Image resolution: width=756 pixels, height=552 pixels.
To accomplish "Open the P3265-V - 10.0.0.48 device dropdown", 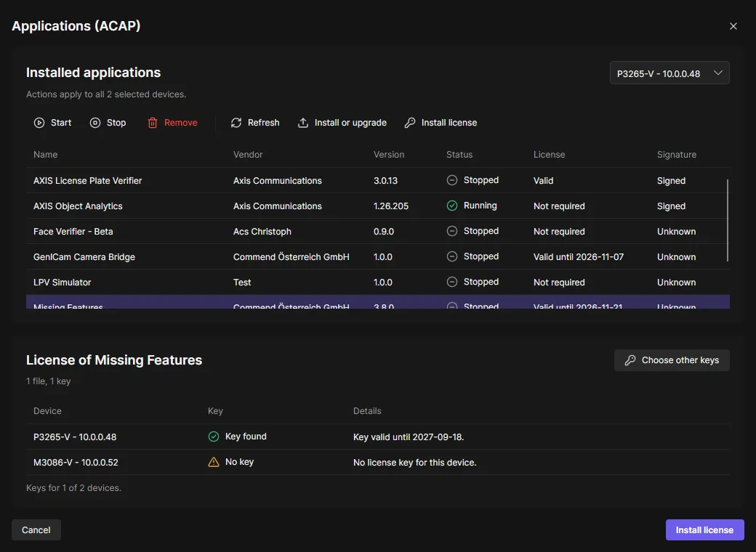I will (669, 73).
